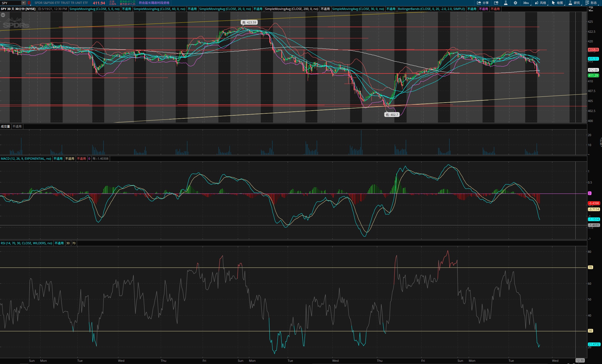Select the BollingerBands study label
The image size is (602, 364).
(432, 9)
